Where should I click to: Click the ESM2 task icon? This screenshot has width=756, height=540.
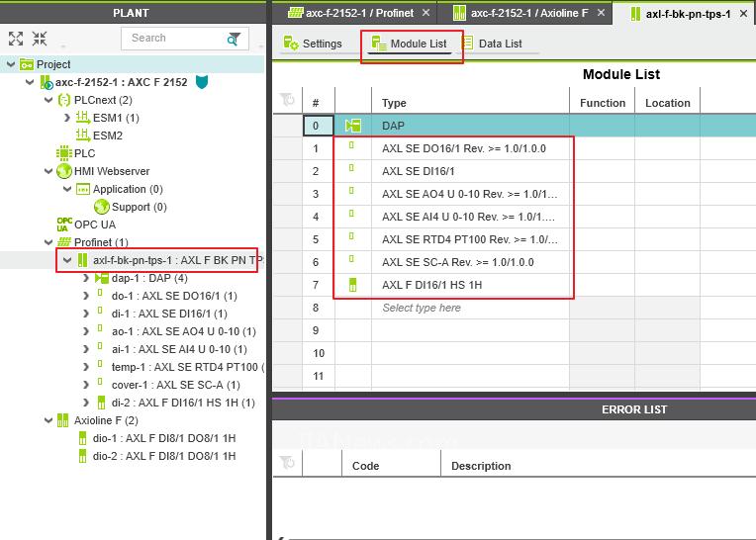point(83,135)
